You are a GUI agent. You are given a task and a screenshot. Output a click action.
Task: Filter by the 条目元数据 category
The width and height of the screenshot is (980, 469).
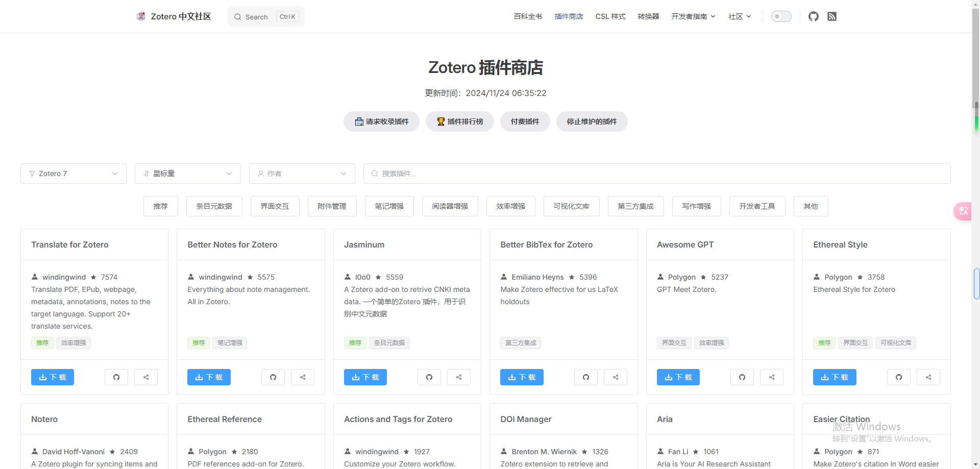point(214,206)
